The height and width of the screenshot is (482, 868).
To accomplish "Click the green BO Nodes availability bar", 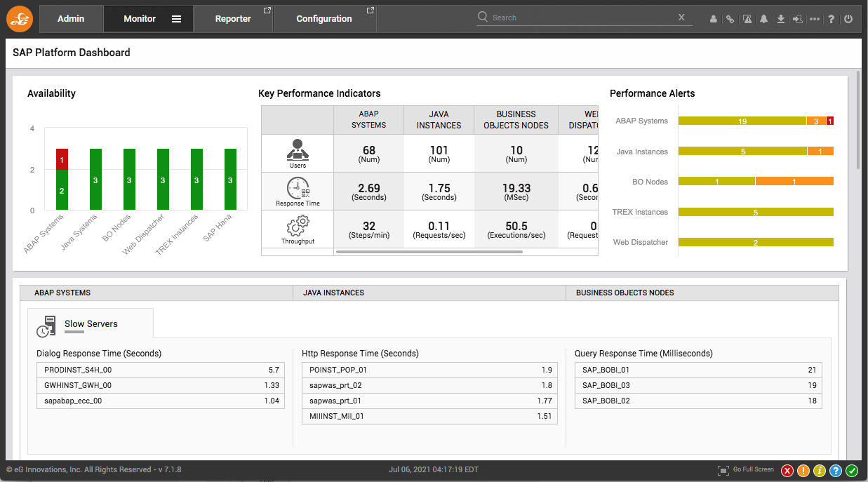I will tap(129, 179).
